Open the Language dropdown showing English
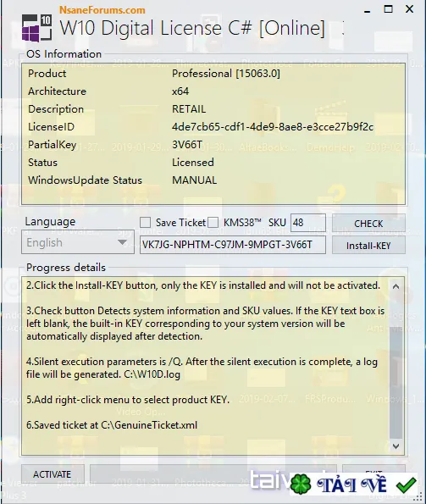This screenshot has width=426, height=504. point(78,242)
